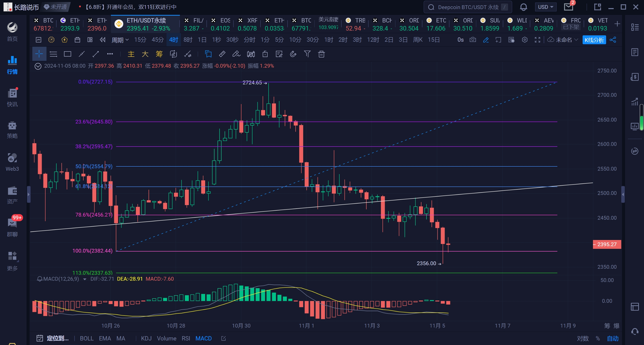Toggle the 大 indicator button
This screenshot has width=644, height=345.
145,54
